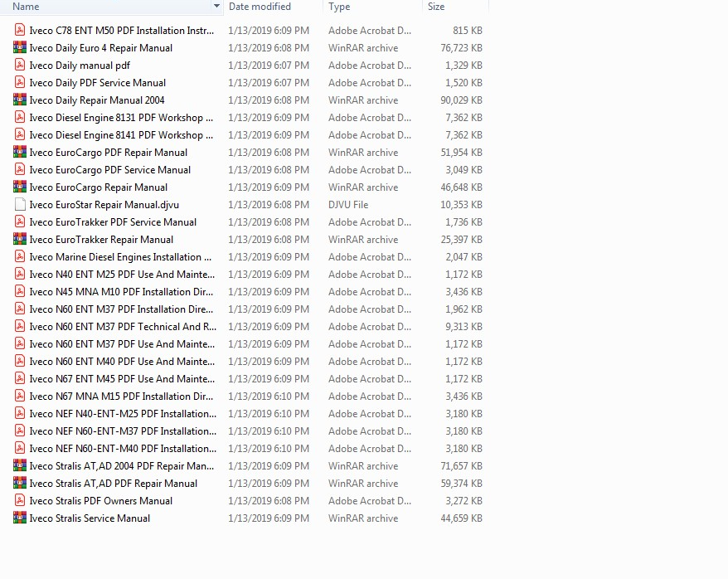The height and width of the screenshot is (579, 728).
Task: Click the Acrobat icon beside Iveco Diesel Engine 8131 Workshop
Action: (x=19, y=117)
